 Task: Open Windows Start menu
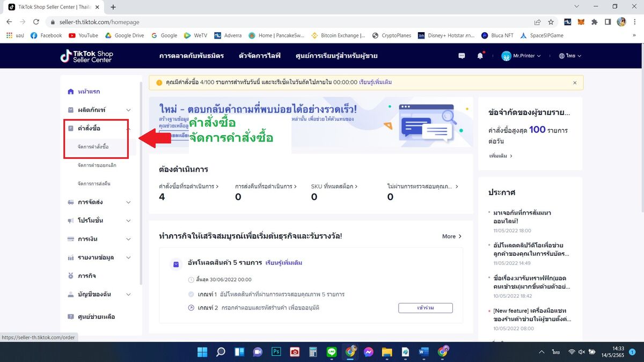point(202,352)
